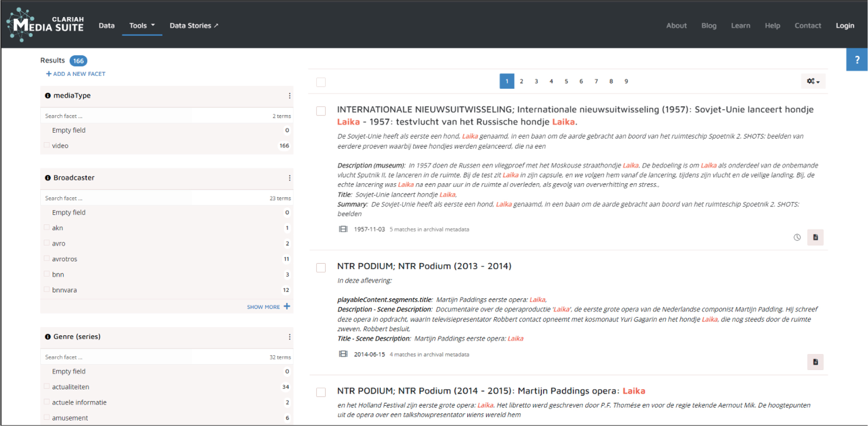Show more Broadcaster terms
868x426 pixels.
point(268,307)
